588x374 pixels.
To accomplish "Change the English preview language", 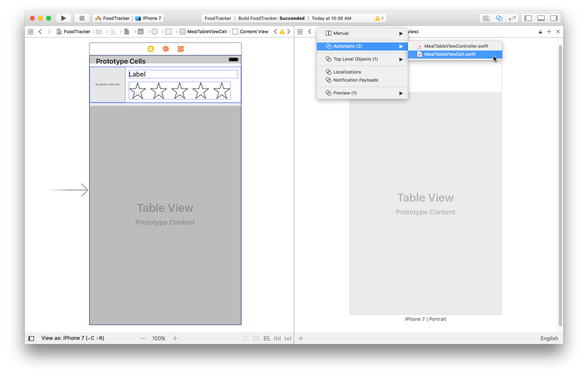I will point(549,339).
